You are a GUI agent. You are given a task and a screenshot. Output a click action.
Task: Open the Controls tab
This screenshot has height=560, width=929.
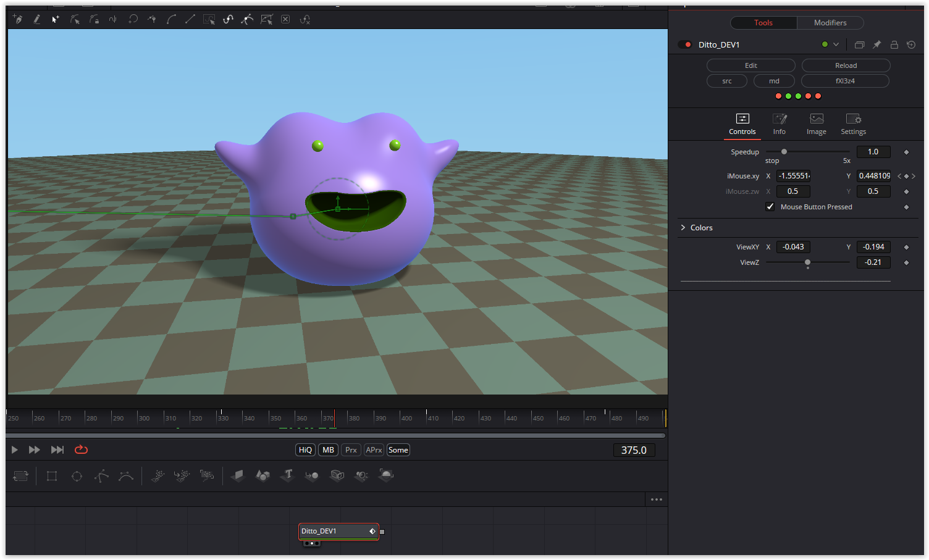click(742, 124)
